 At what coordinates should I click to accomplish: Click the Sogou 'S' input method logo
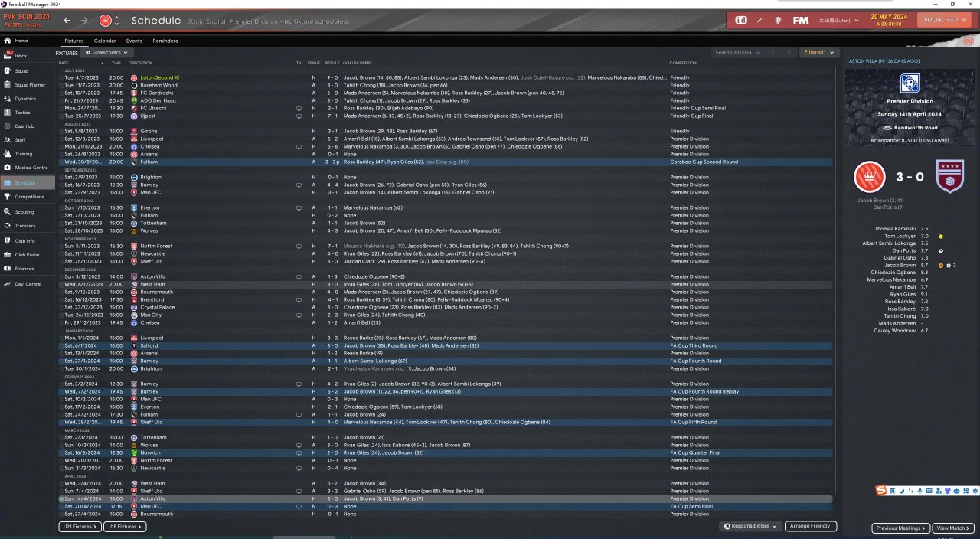click(883, 490)
